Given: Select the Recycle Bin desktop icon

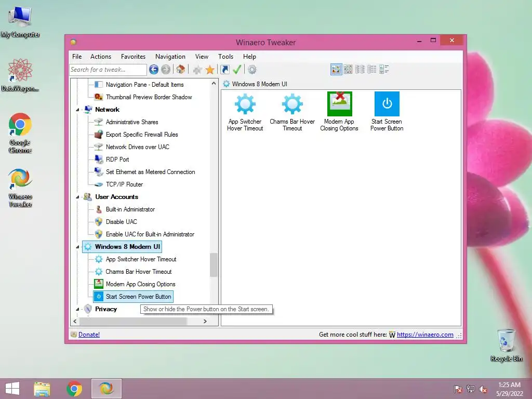Looking at the screenshot, I should pyautogui.click(x=506, y=345).
